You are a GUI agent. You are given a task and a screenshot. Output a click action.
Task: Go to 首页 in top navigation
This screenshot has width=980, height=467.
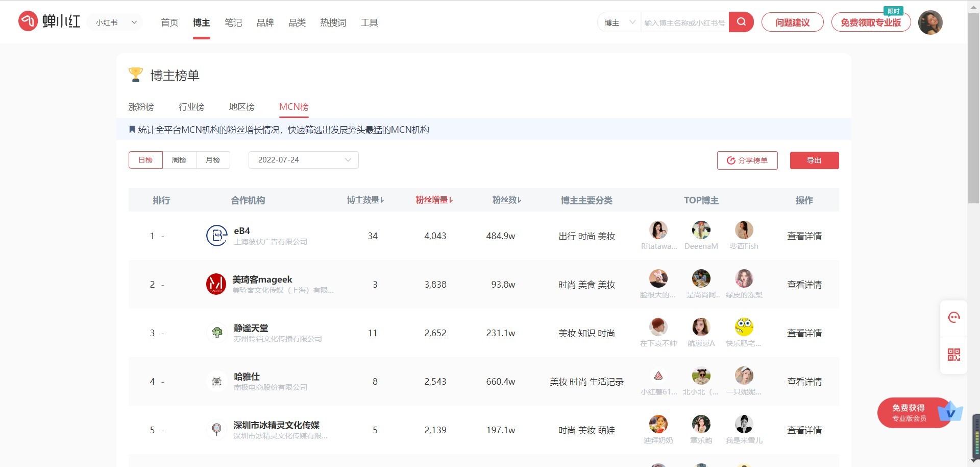click(169, 22)
